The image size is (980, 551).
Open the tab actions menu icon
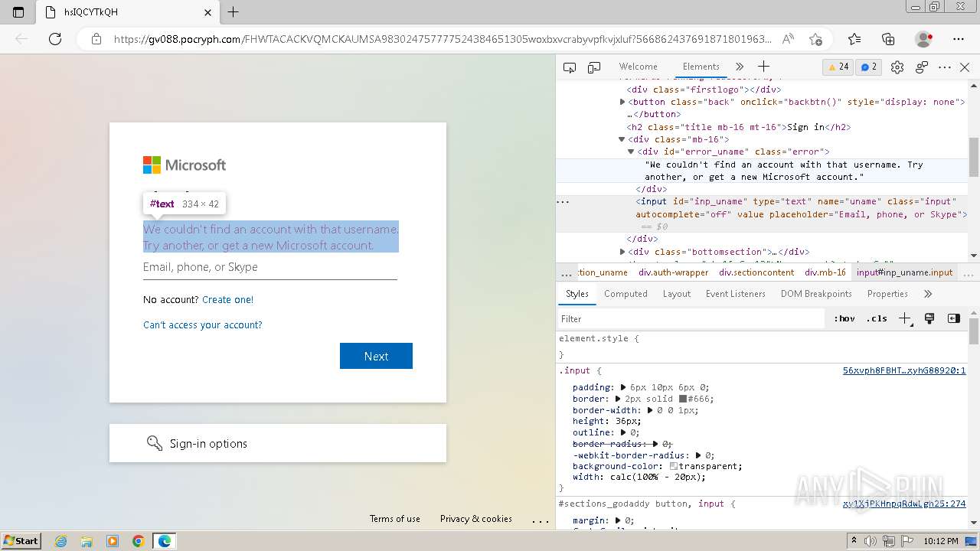click(19, 12)
